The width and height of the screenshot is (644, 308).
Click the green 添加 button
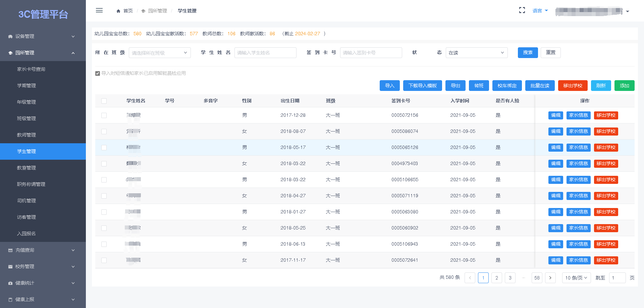coord(624,86)
